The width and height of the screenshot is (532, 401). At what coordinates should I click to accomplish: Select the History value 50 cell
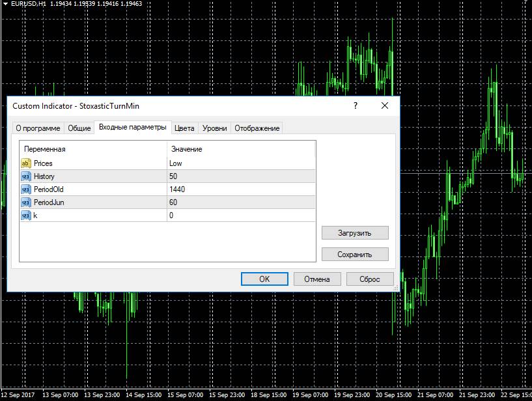pyautogui.click(x=241, y=176)
